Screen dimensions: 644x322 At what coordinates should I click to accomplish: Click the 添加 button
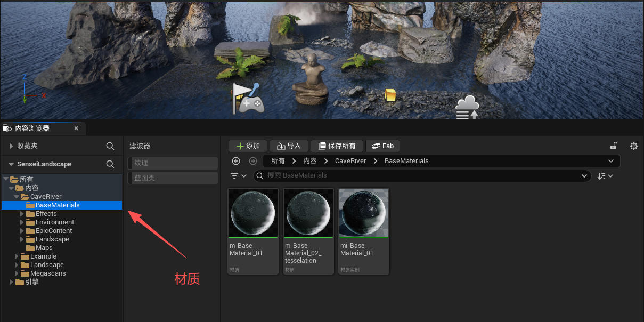click(x=248, y=146)
